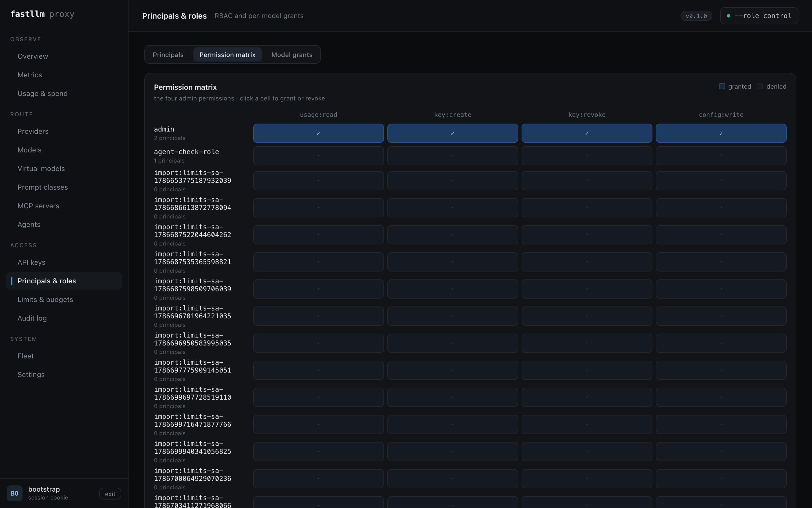Grant key:revoke to role ending 145051
Image resolution: width=812 pixels, height=508 pixels.
pyautogui.click(x=587, y=370)
